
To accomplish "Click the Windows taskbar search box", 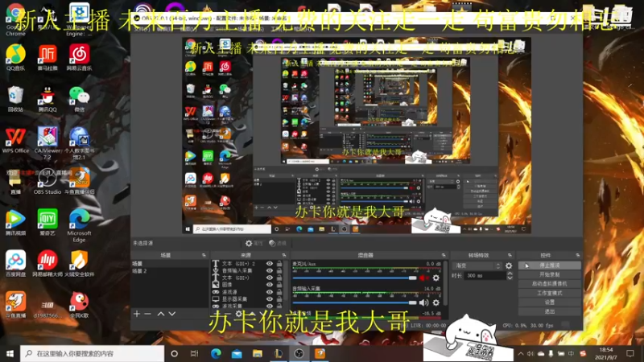I will pos(93,353).
